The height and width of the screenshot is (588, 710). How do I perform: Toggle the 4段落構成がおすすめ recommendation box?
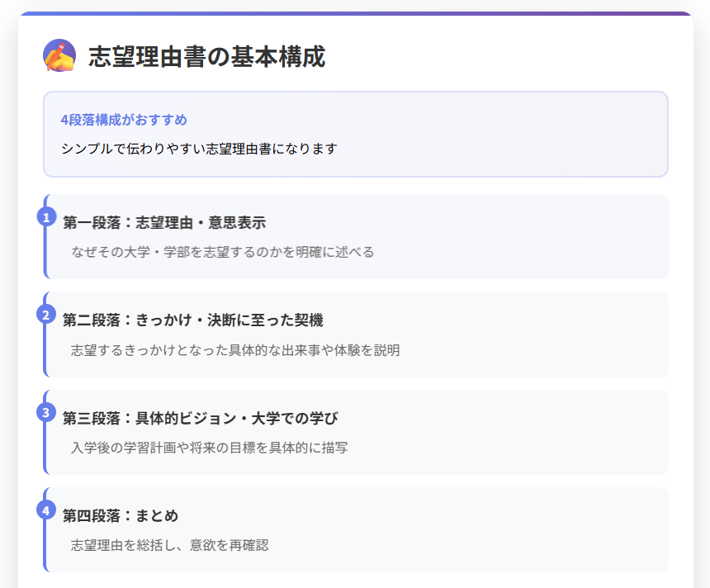coord(355,134)
